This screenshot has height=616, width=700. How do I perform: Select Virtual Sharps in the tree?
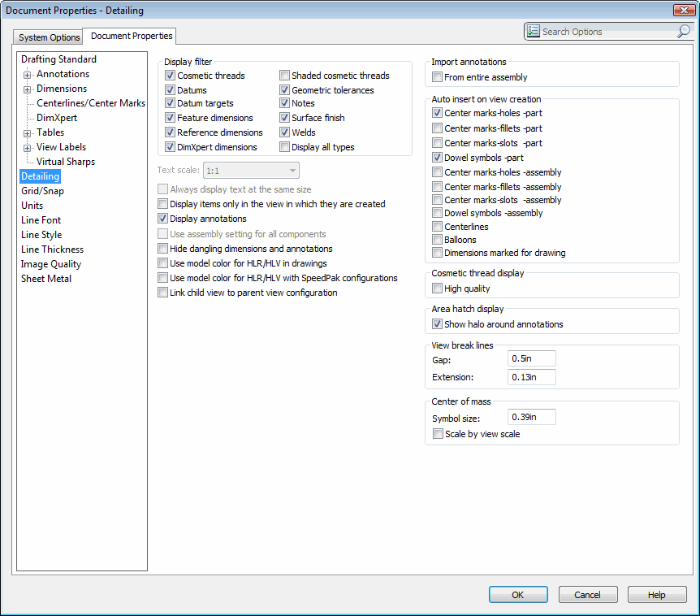(x=66, y=162)
